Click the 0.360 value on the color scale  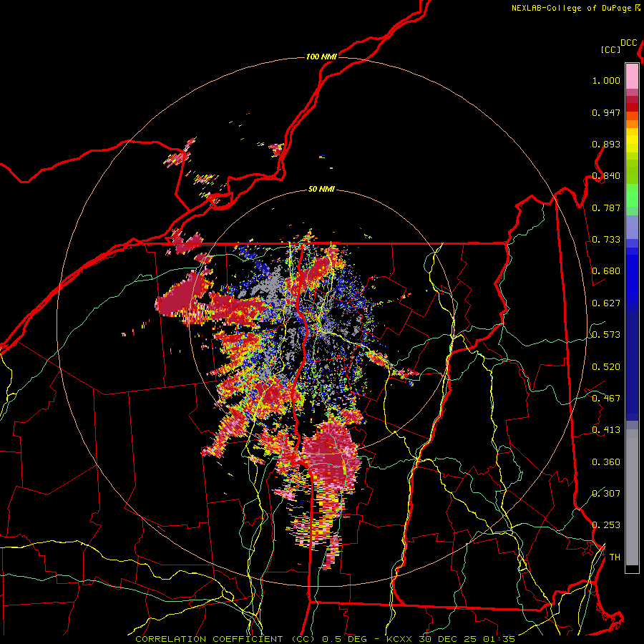[606, 462]
